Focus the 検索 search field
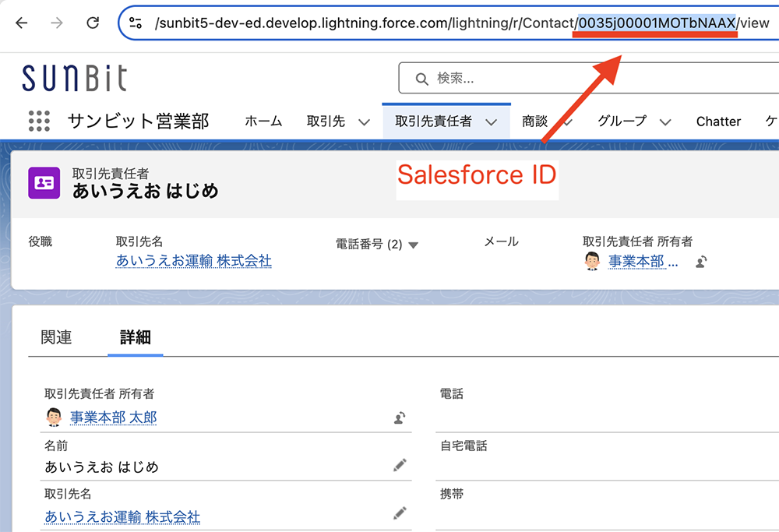Viewport: 779px width, 532px height. click(x=589, y=78)
